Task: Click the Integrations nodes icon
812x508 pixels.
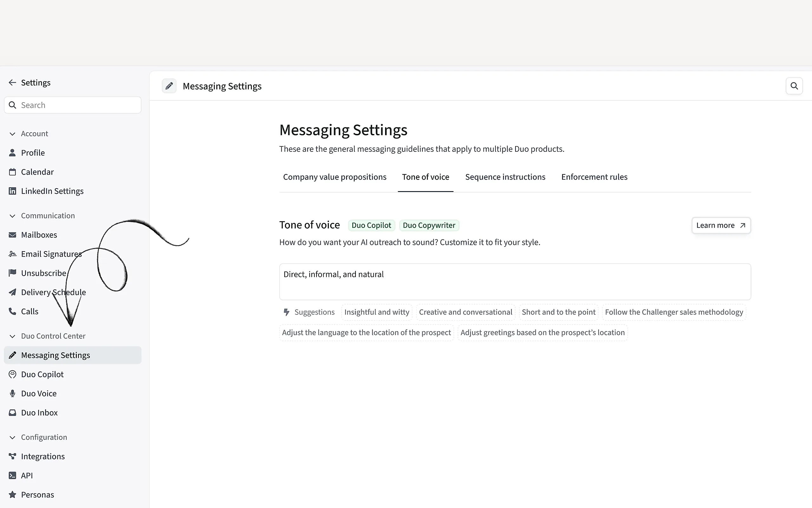Action: point(12,456)
